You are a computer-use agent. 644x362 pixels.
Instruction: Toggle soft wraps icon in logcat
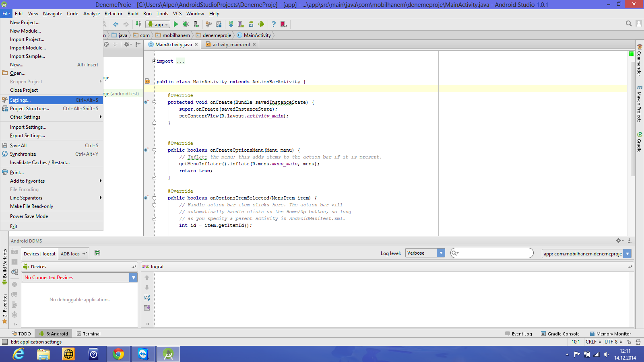(x=147, y=298)
